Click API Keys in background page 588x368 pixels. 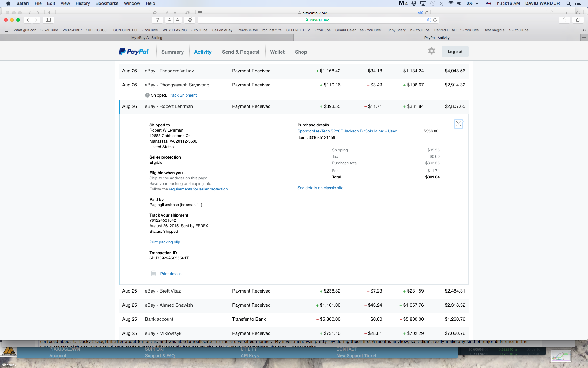point(250,355)
